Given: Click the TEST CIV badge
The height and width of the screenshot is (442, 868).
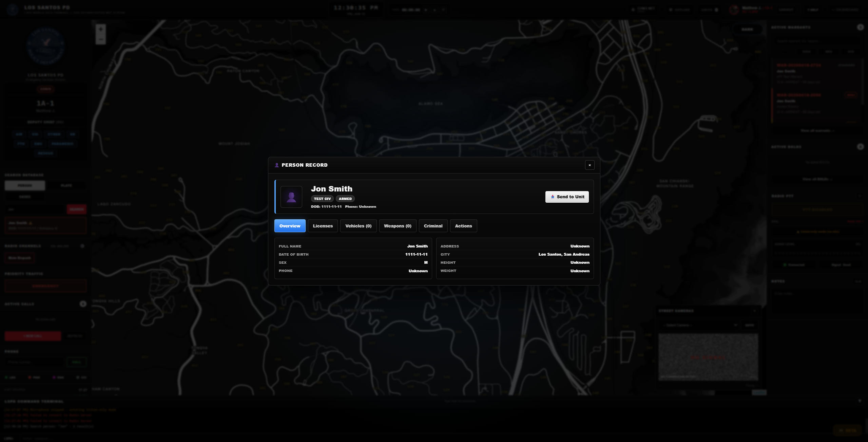Looking at the screenshot, I should (322, 199).
